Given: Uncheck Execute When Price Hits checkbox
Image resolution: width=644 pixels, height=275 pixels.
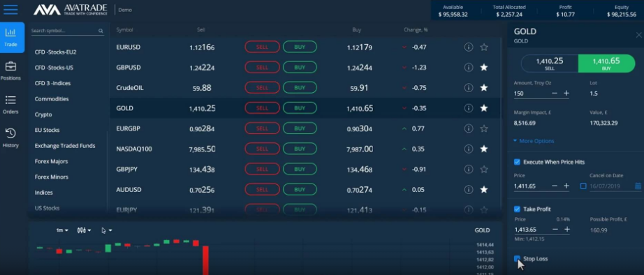Looking at the screenshot, I should click(x=517, y=162).
